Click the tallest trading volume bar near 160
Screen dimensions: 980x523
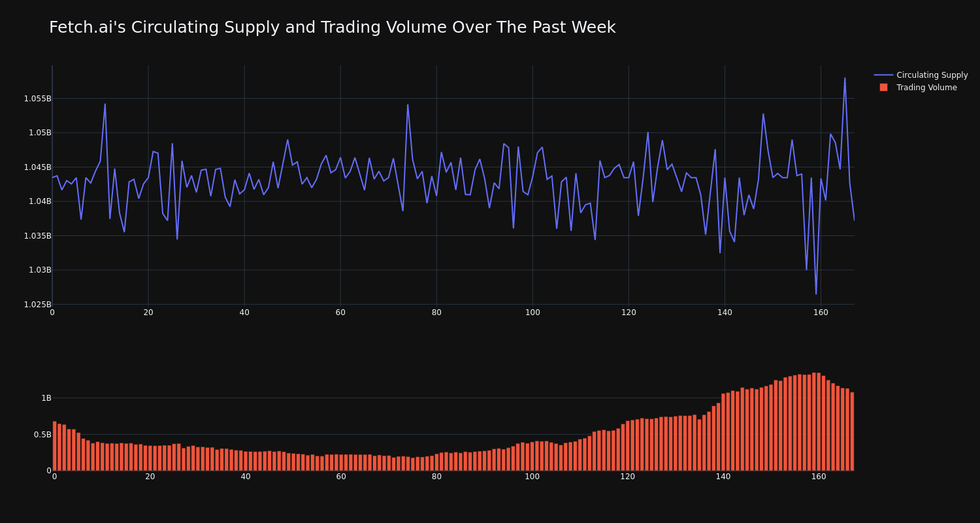814,422
